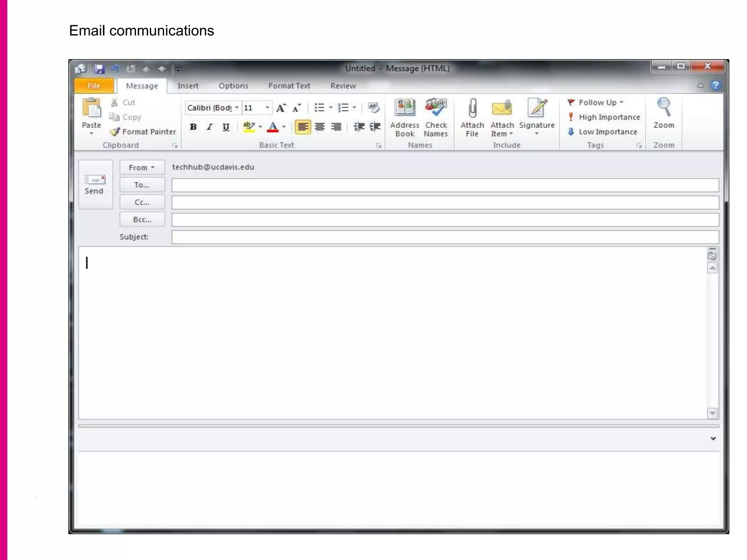Switch to the Insert tab
This screenshot has width=747, height=560.
pyautogui.click(x=188, y=86)
